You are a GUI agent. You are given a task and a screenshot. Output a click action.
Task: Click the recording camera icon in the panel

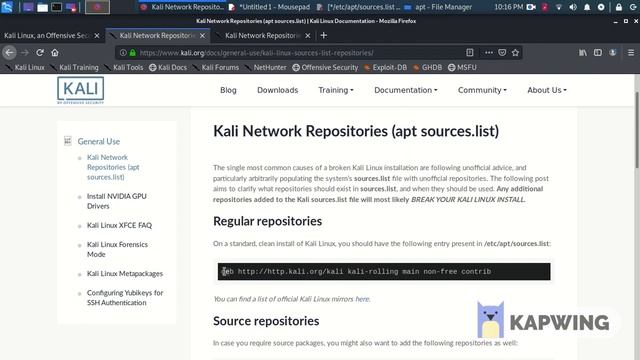coord(531,7)
